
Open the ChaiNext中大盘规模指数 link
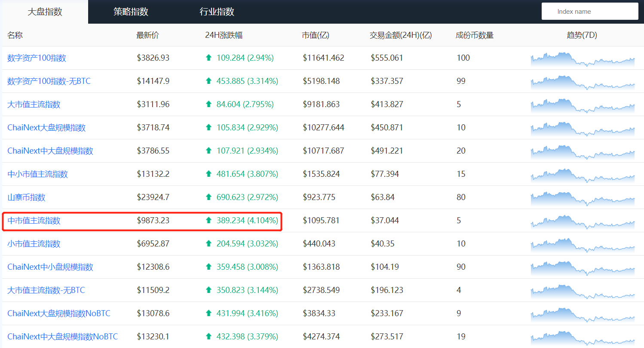point(50,151)
